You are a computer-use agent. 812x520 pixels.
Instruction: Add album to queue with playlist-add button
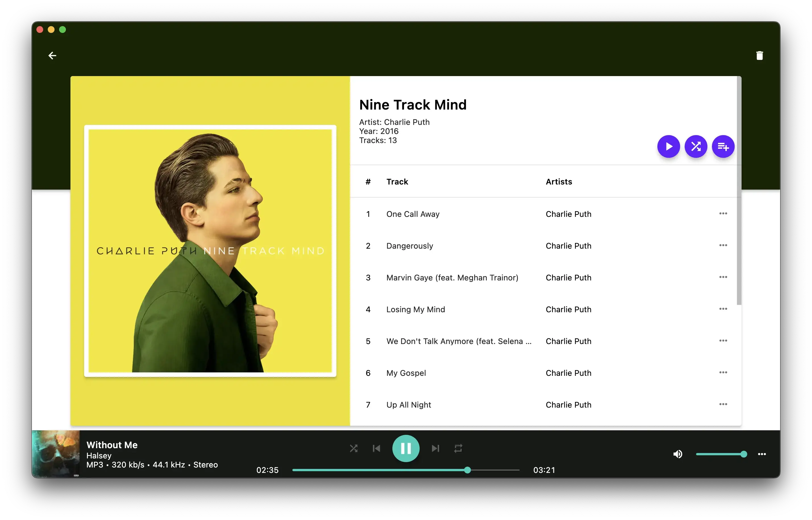[723, 146]
